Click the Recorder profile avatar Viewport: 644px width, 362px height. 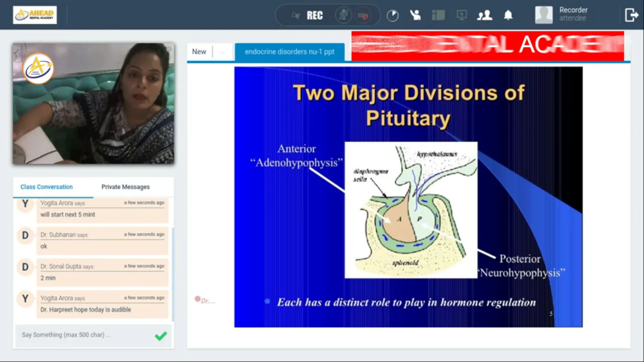click(544, 15)
